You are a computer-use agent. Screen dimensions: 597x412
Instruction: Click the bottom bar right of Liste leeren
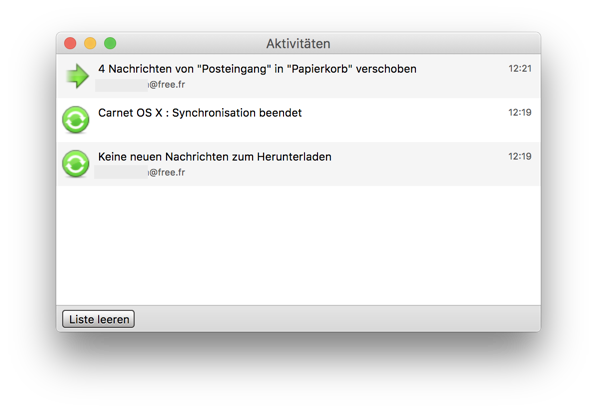pos(337,319)
